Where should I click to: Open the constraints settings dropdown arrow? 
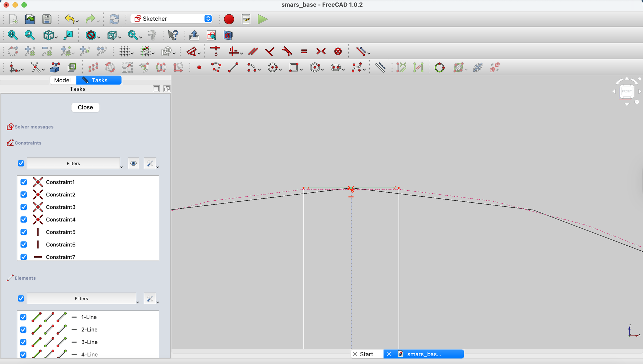click(x=157, y=167)
